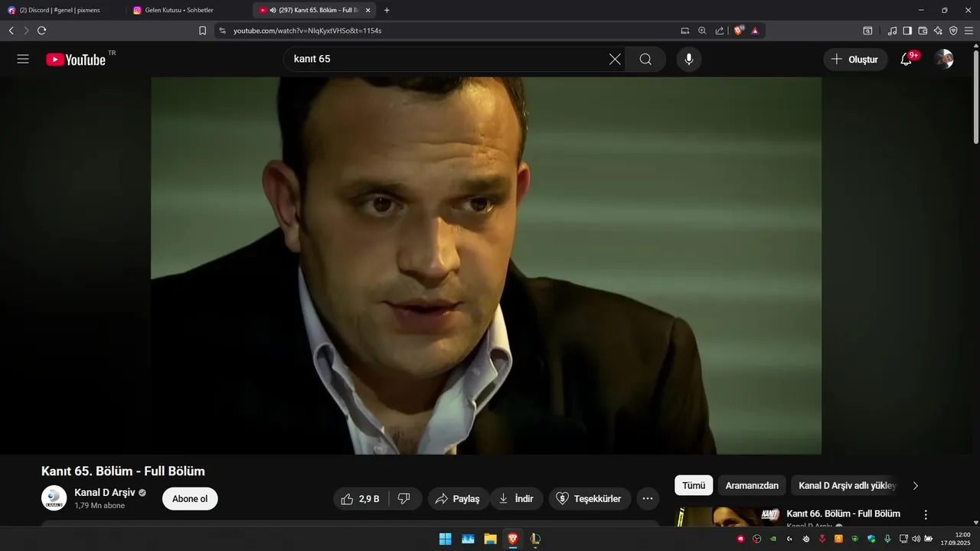
Task: Open YouTube notifications bell
Action: pos(906,59)
